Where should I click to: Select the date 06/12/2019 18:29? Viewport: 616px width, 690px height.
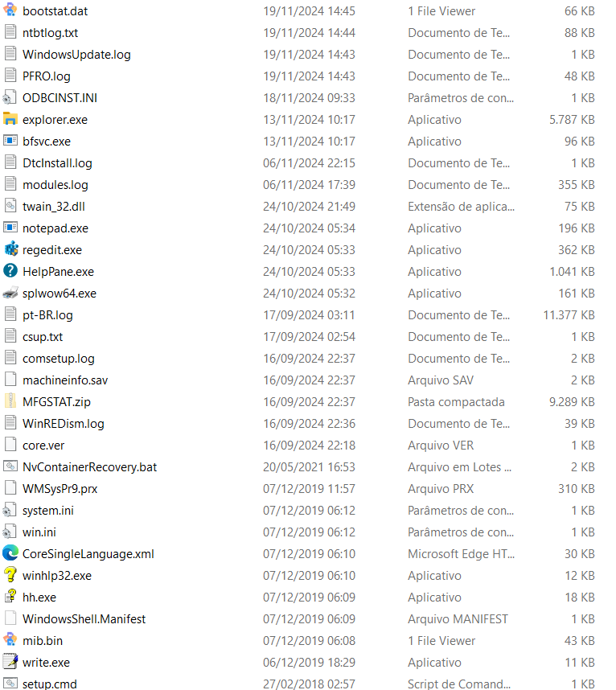(309, 663)
